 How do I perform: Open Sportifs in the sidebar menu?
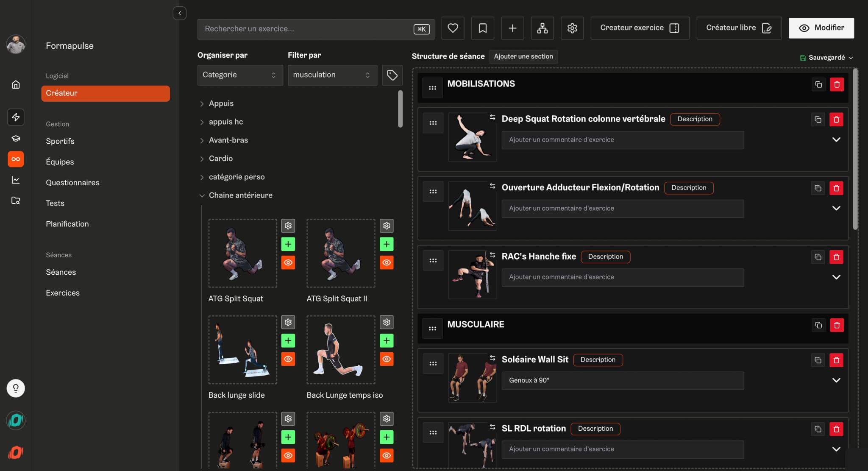(60, 141)
